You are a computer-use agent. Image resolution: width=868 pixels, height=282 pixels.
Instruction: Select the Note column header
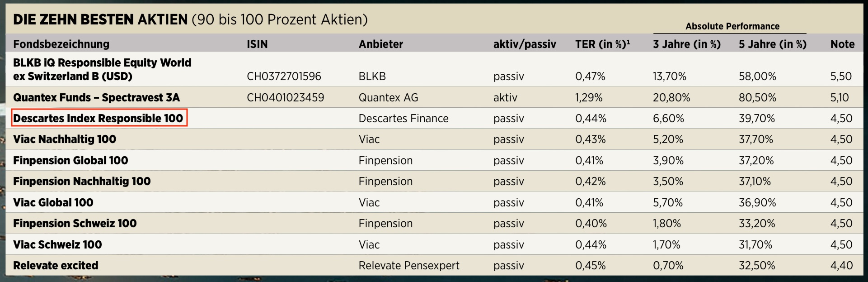point(842,44)
